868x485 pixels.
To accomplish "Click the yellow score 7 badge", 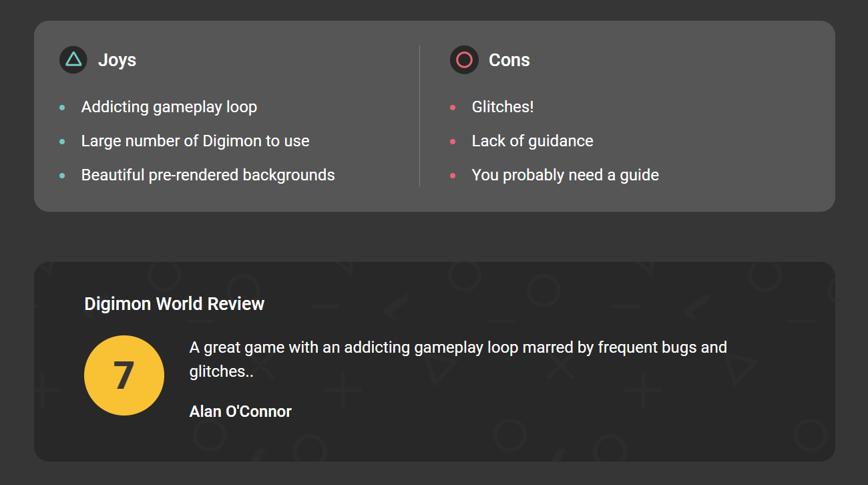I will click(124, 375).
